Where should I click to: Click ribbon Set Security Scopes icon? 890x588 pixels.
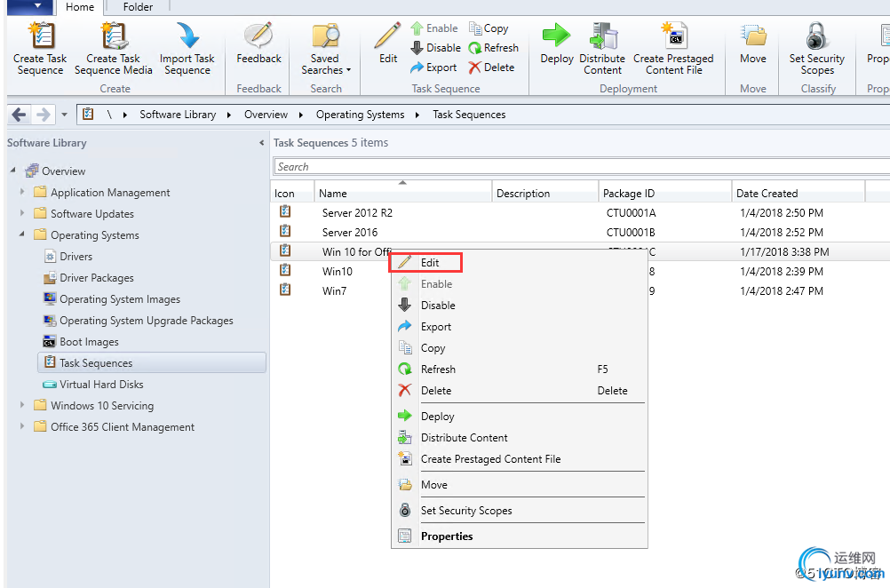pyautogui.click(x=817, y=36)
